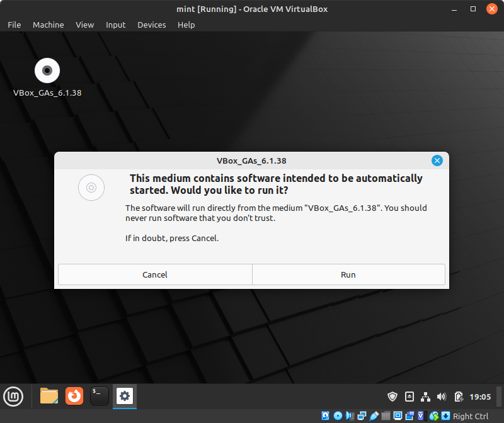Launch Firefox from the panel
This screenshot has width=504, height=423.
(74, 396)
